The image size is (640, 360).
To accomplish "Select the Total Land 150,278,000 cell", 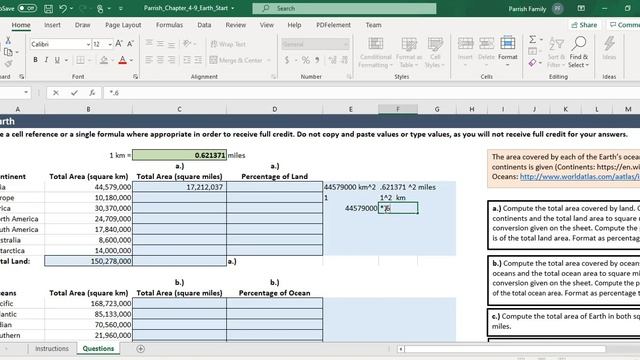I will [88, 261].
